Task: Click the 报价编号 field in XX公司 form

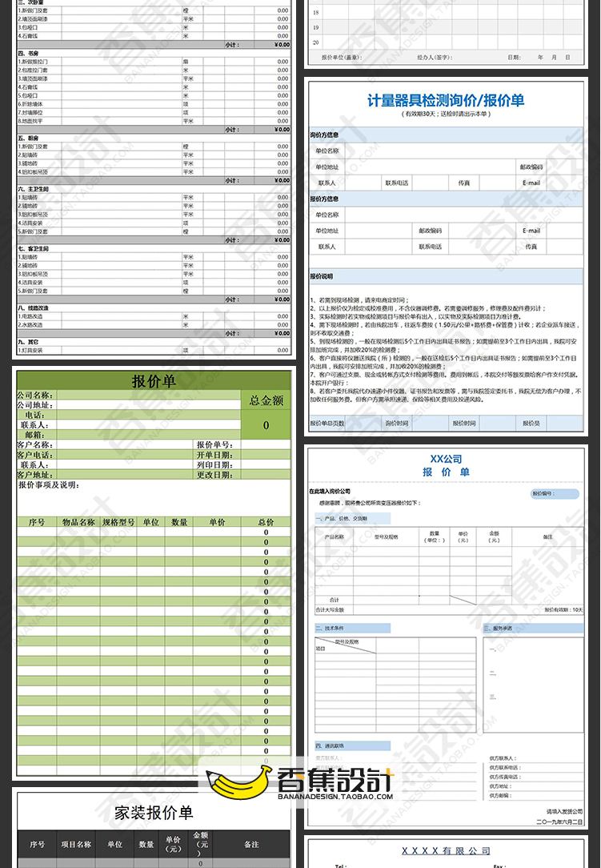Action: pos(554,494)
